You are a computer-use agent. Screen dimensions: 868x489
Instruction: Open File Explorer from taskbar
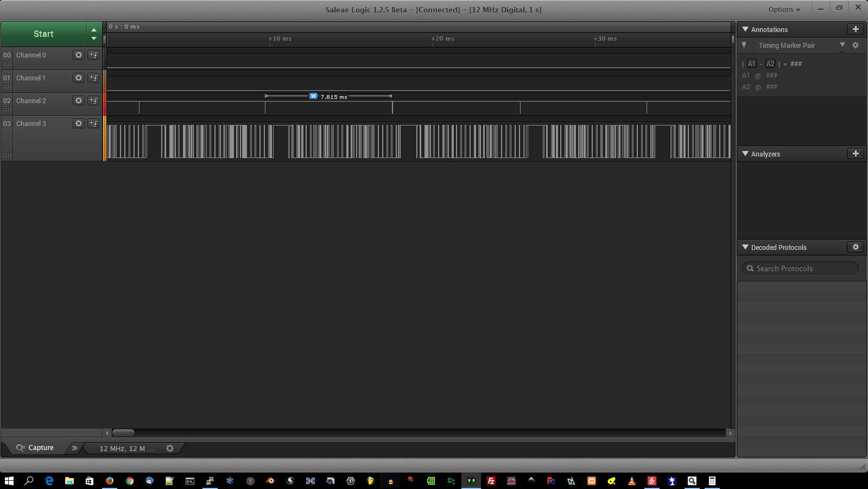tap(69, 481)
